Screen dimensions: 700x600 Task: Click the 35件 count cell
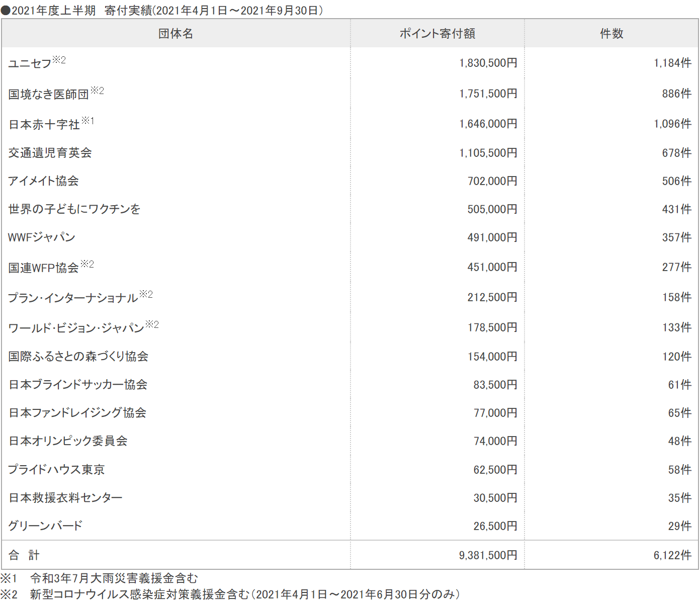point(680,498)
